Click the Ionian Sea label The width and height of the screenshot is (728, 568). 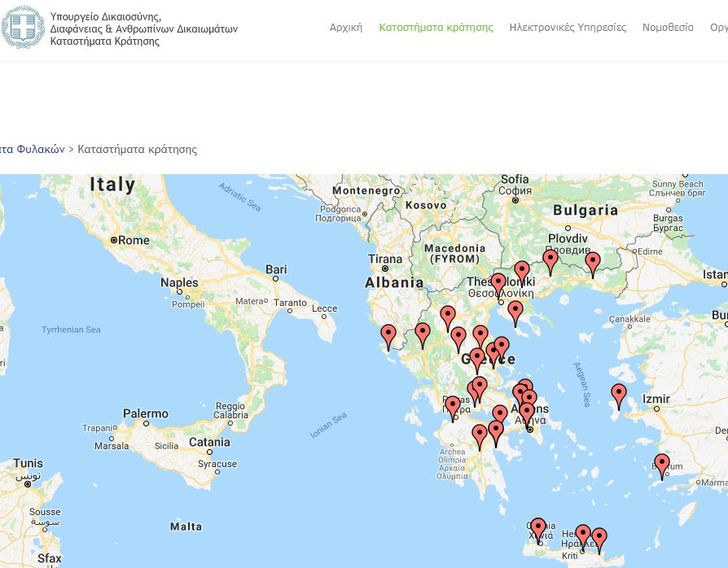[x=328, y=425]
